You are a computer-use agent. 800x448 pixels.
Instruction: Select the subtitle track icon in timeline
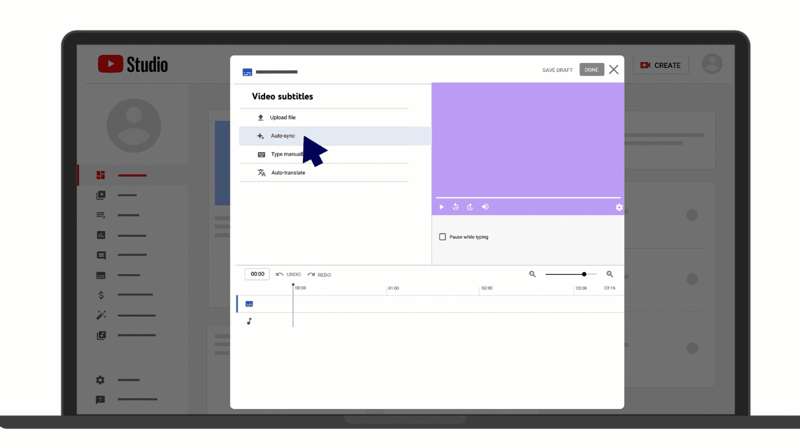[249, 304]
